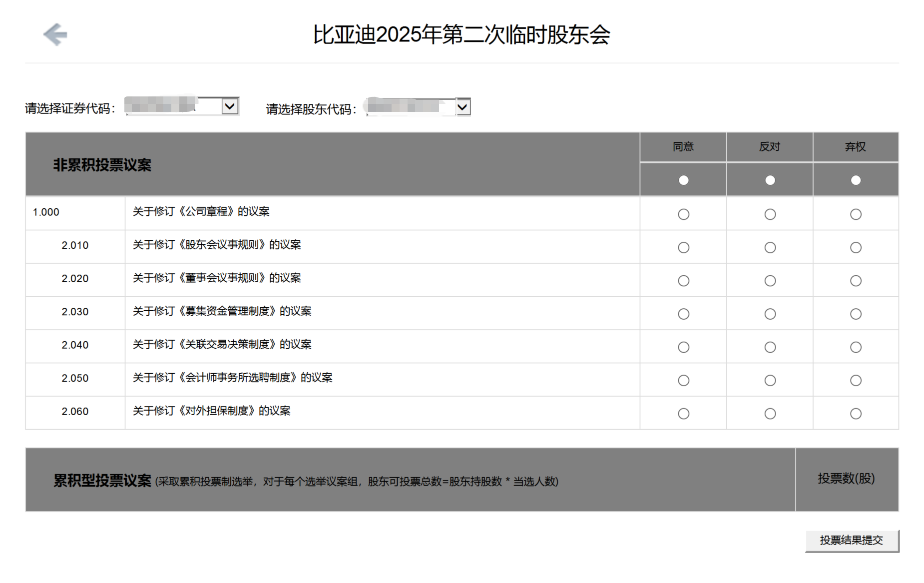
Task: Click proposal text 关于修订《股东会议事规则》的议案
Action: (217, 245)
